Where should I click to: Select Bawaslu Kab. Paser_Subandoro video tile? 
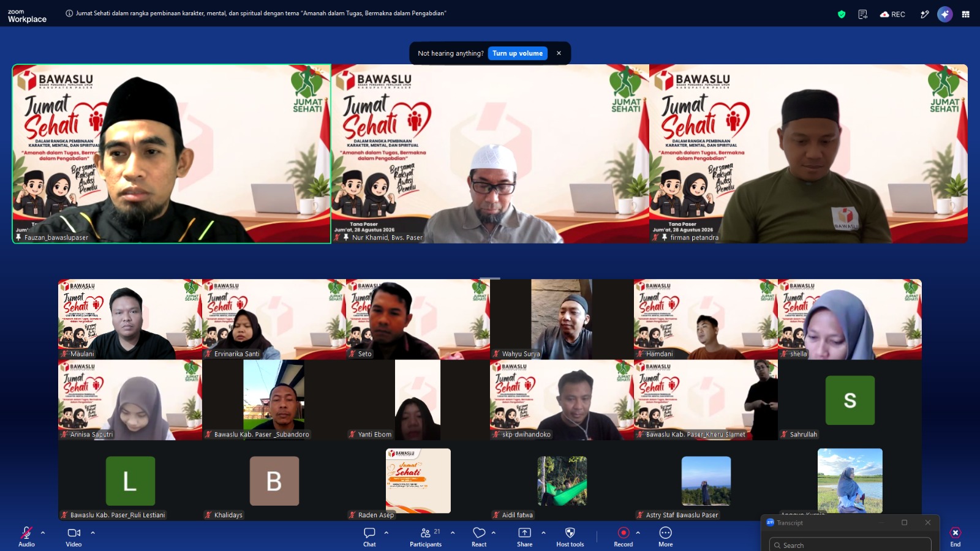coord(274,400)
